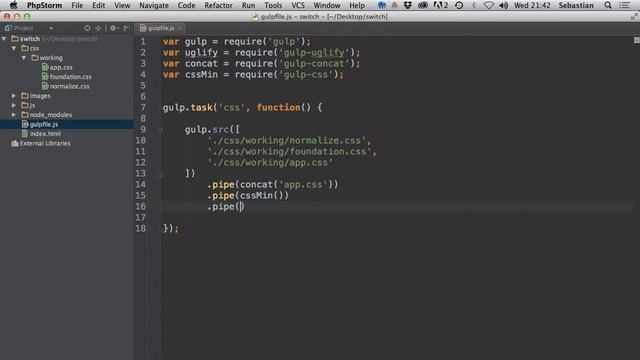640x360 pixels.
Task: Open Spotlight search icon
Action: click(608, 5)
